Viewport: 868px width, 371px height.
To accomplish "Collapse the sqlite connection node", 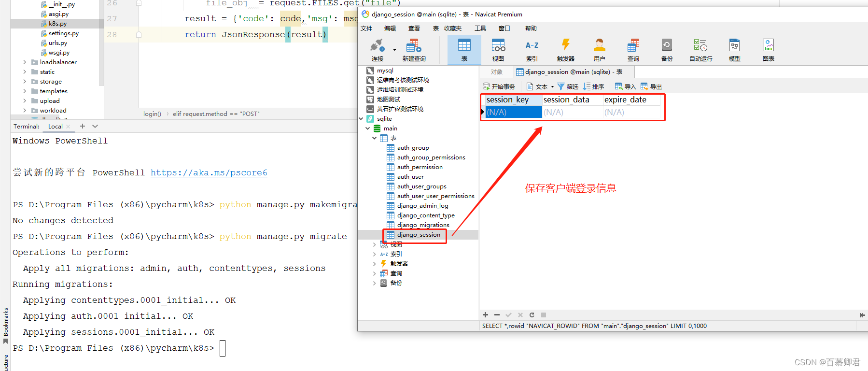I will point(361,119).
